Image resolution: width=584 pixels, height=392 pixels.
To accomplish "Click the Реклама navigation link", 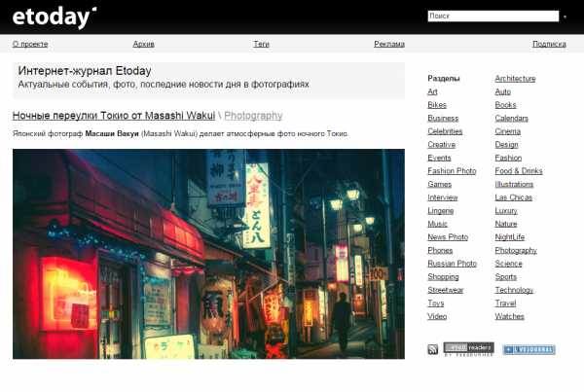I will click(x=389, y=44).
